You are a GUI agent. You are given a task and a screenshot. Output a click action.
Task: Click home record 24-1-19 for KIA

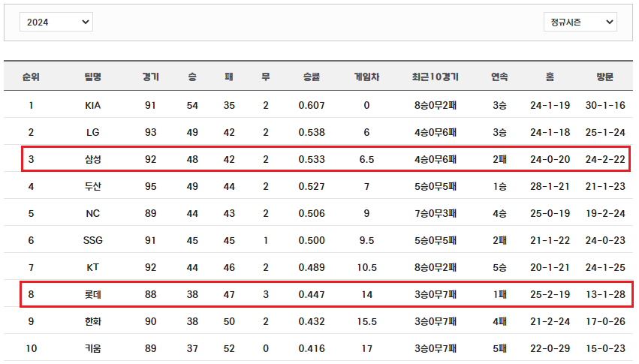pos(550,106)
